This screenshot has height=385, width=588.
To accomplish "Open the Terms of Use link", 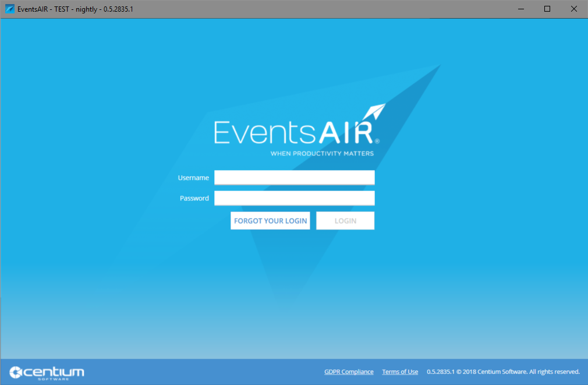I will click(x=400, y=372).
